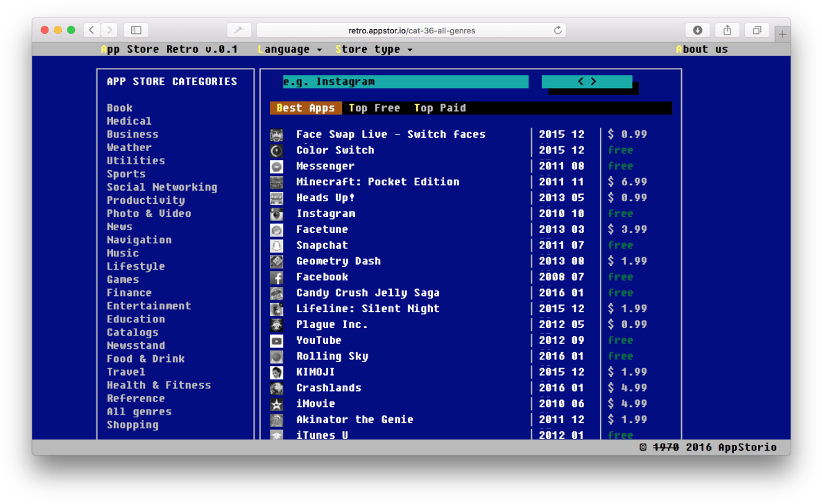Image resolution: width=822 pixels, height=504 pixels.
Task: Click the Plague Inc. app icon
Action: 276,325
